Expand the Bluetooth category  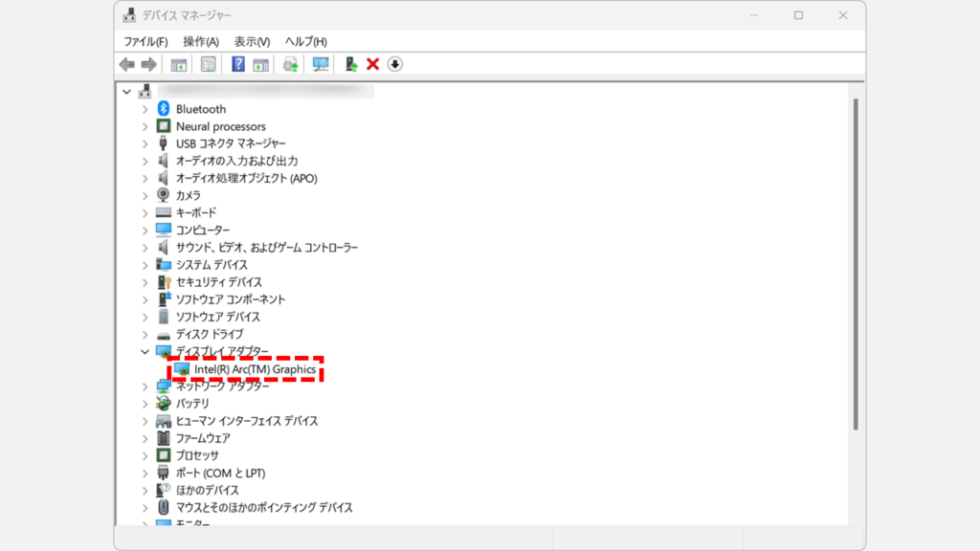click(145, 109)
